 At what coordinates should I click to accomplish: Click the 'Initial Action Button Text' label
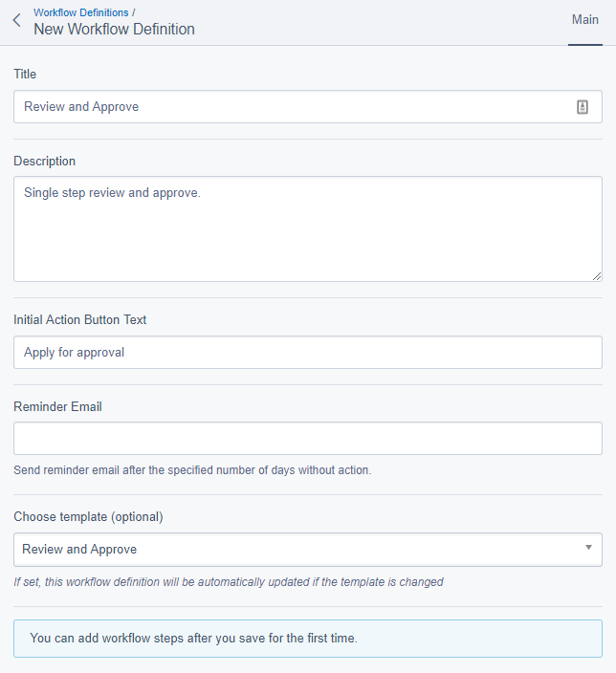click(80, 319)
